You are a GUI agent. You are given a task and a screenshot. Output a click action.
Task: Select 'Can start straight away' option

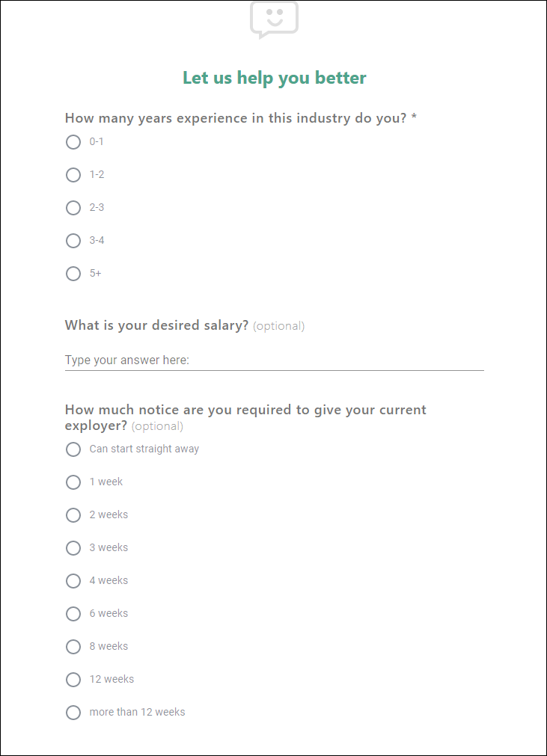click(73, 449)
